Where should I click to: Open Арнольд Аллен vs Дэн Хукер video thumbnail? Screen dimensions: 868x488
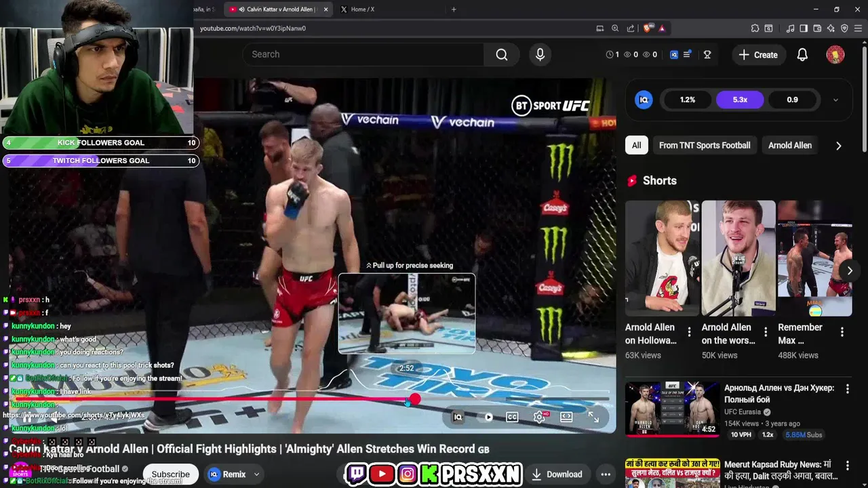(x=672, y=409)
